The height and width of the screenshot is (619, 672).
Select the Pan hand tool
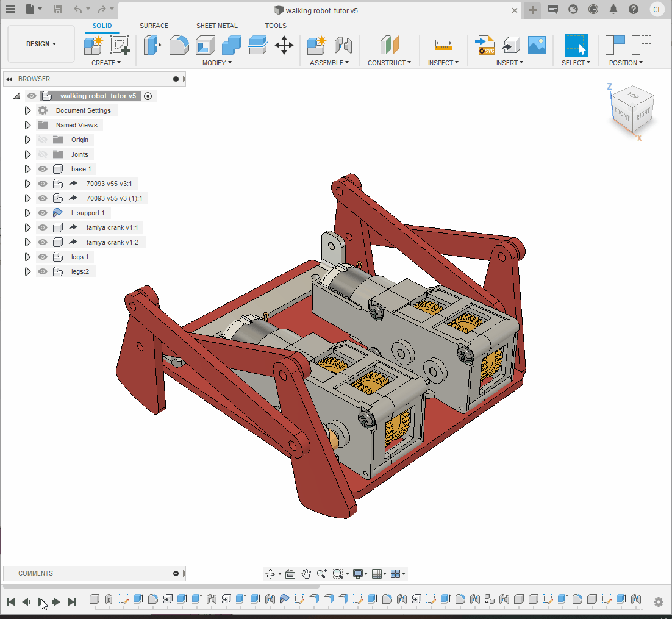[x=306, y=574]
